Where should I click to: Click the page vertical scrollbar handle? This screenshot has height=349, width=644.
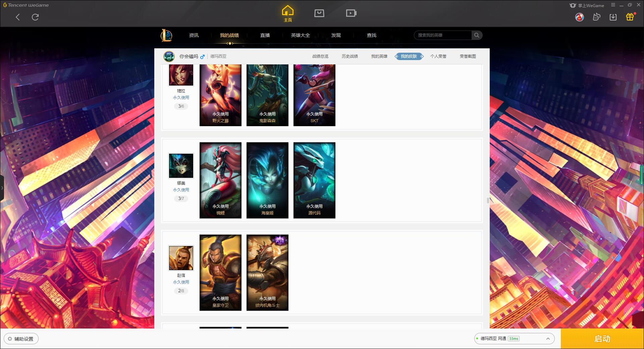(x=488, y=200)
